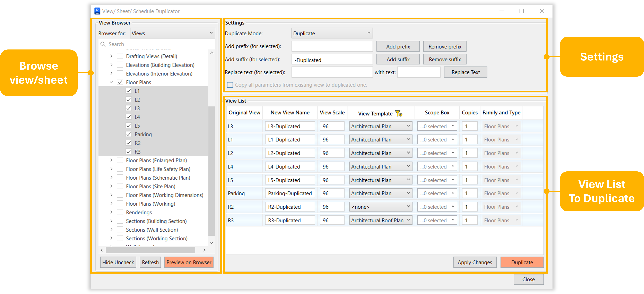Edit the L3-Duplicated new view name
The width and height of the screenshot is (644, 294).
coord(290,126)
